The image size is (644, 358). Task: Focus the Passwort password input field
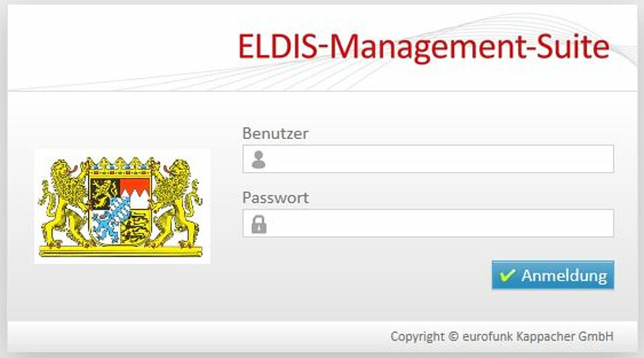tap(428, 223)
